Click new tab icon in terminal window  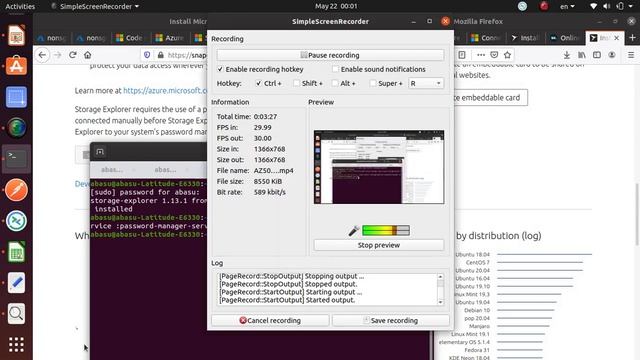pos(100,152)
